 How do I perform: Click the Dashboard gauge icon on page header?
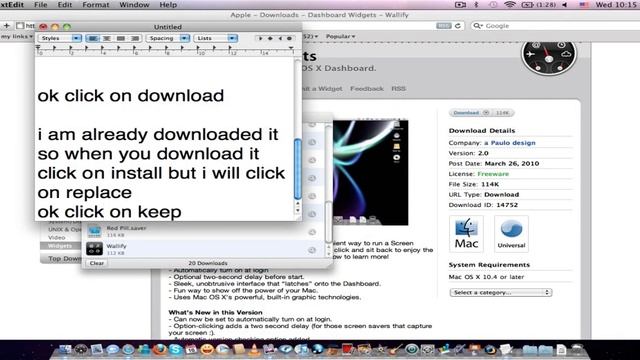[x=549, y=58]
